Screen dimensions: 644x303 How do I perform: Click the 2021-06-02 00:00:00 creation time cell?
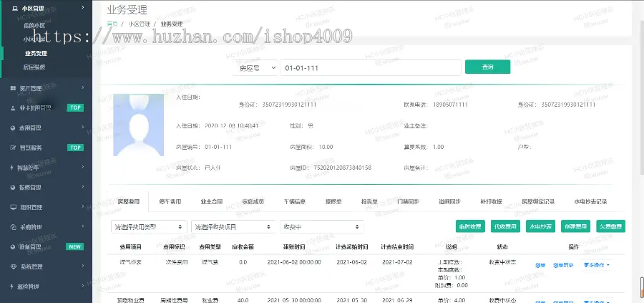click(293, 262)
